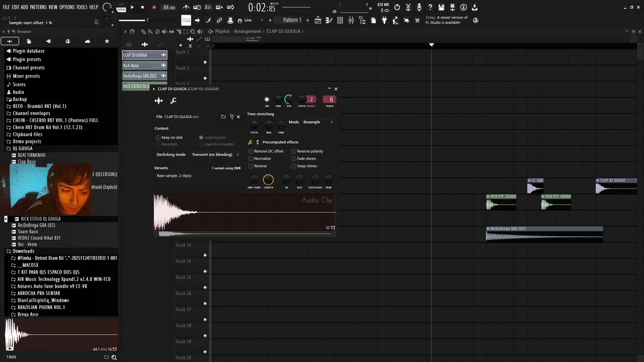Image resolution: width=644 pixels, height=362 pixels.
Task: Select ReiDoBrega GRA (02) clip in picker
Action: point(145,76)
